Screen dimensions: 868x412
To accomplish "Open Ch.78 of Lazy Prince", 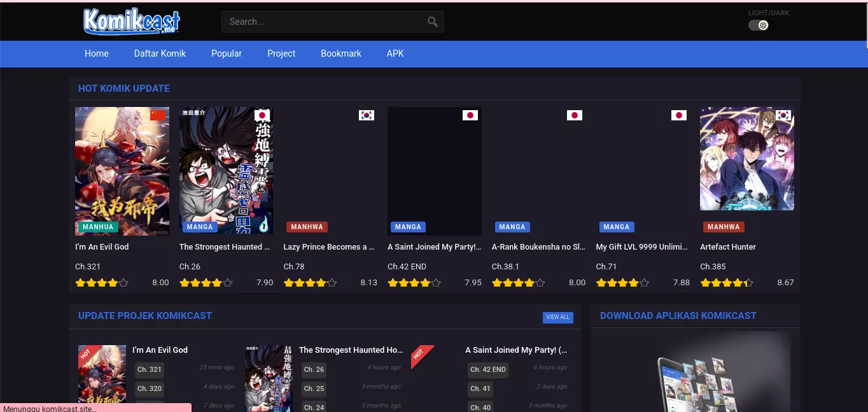I will coord(294,267).
